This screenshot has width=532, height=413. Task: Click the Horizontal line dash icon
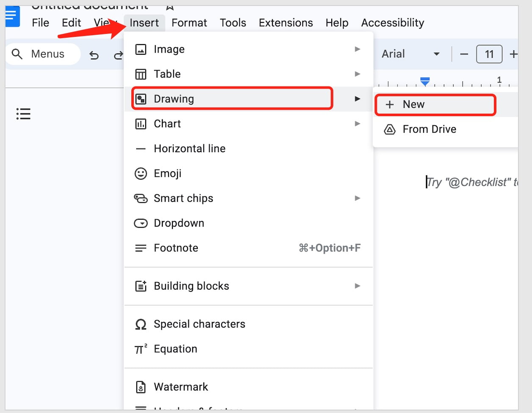click(141, 149)
